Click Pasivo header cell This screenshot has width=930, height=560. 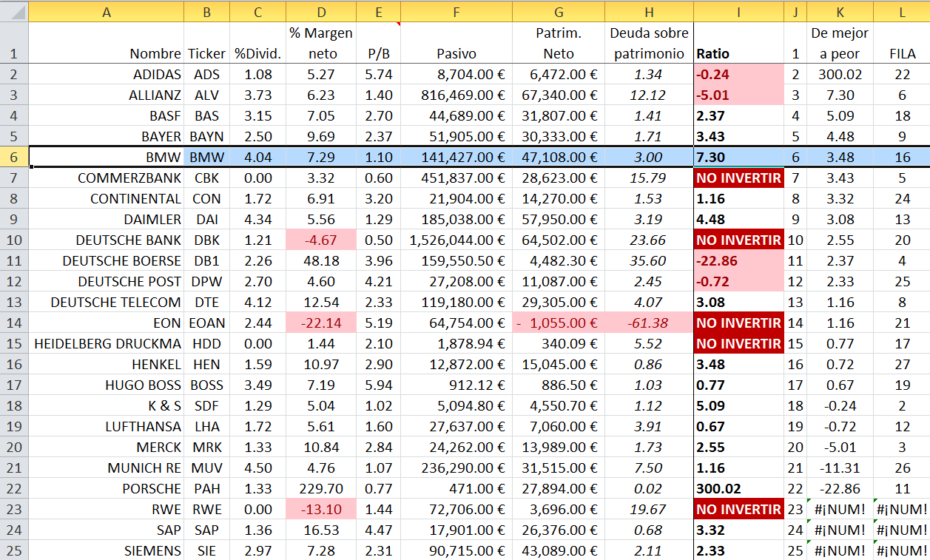pyautogui.click(x=456, y=43)
